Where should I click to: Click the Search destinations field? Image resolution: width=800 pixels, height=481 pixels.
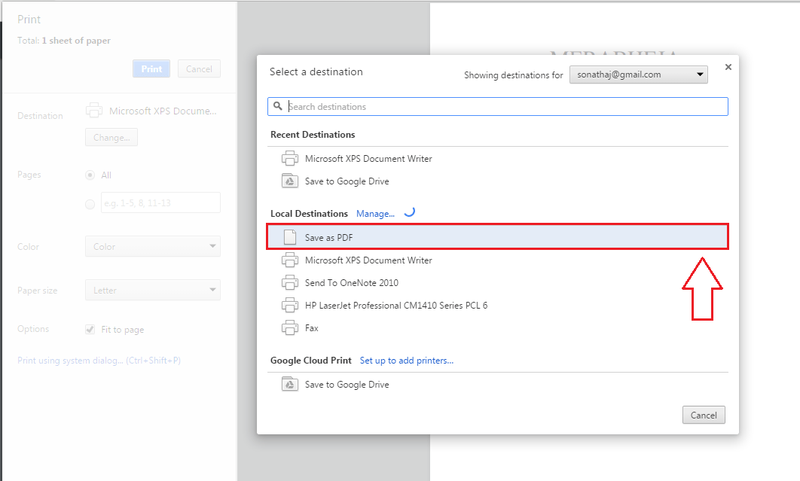coord(497,107)
